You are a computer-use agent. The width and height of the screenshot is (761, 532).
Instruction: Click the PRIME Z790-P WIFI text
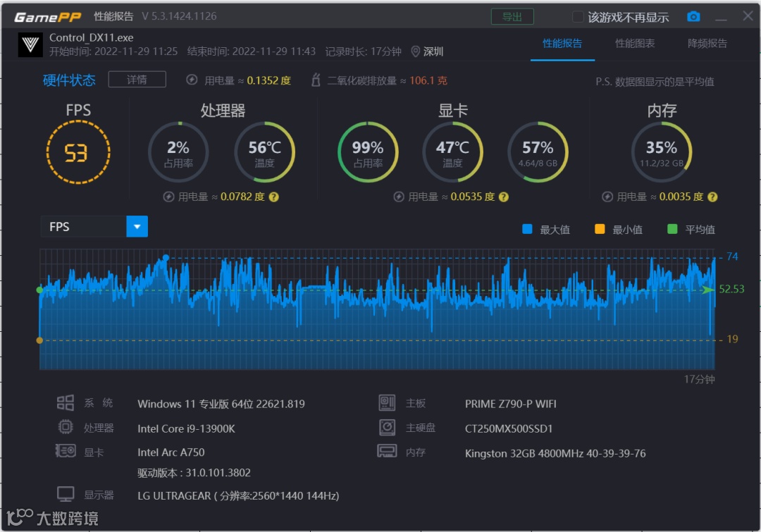[511, 404]
